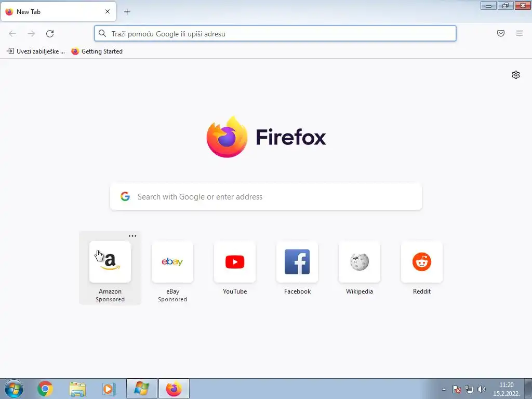Open the Facebook shortcut tile

point(297,262)
